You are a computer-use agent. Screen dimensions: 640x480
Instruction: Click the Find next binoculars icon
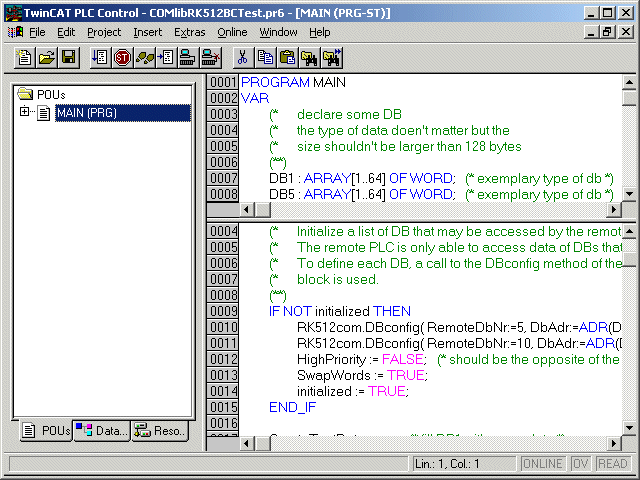click(331, 57)
